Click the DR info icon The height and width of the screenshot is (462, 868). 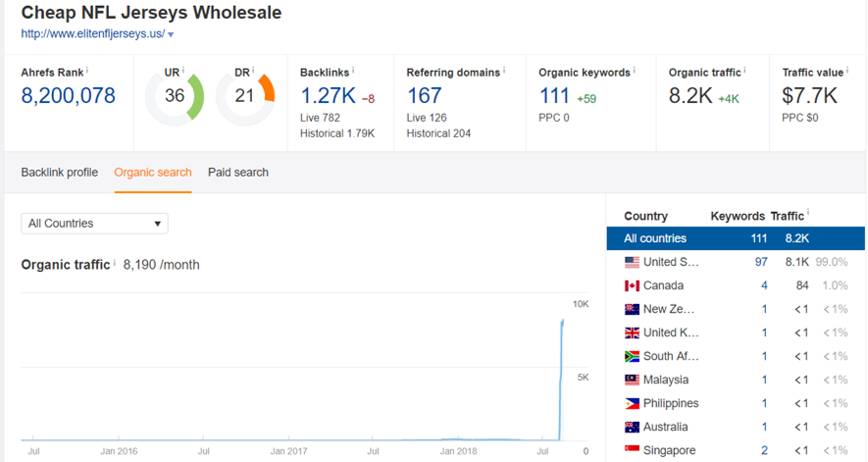point(253,71)
